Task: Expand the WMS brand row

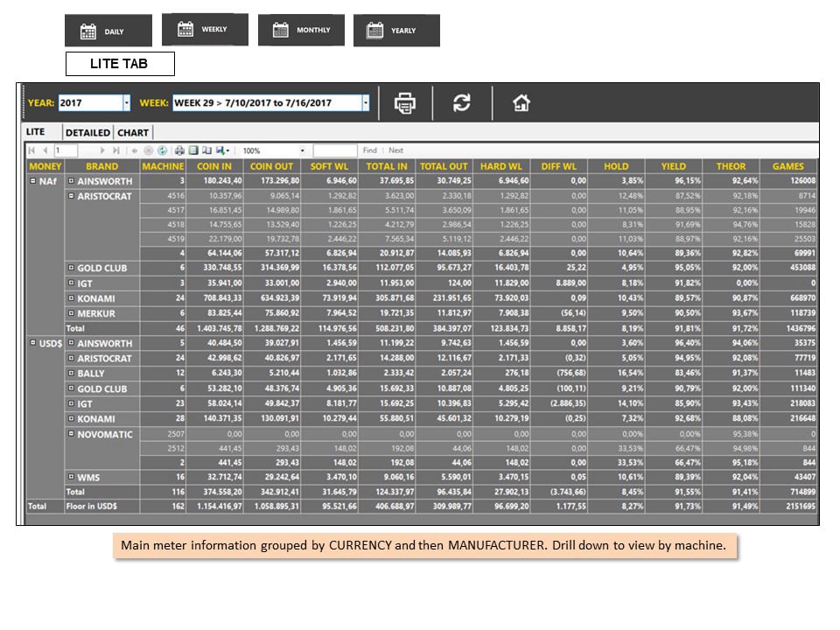Action: tap(71, 476)
